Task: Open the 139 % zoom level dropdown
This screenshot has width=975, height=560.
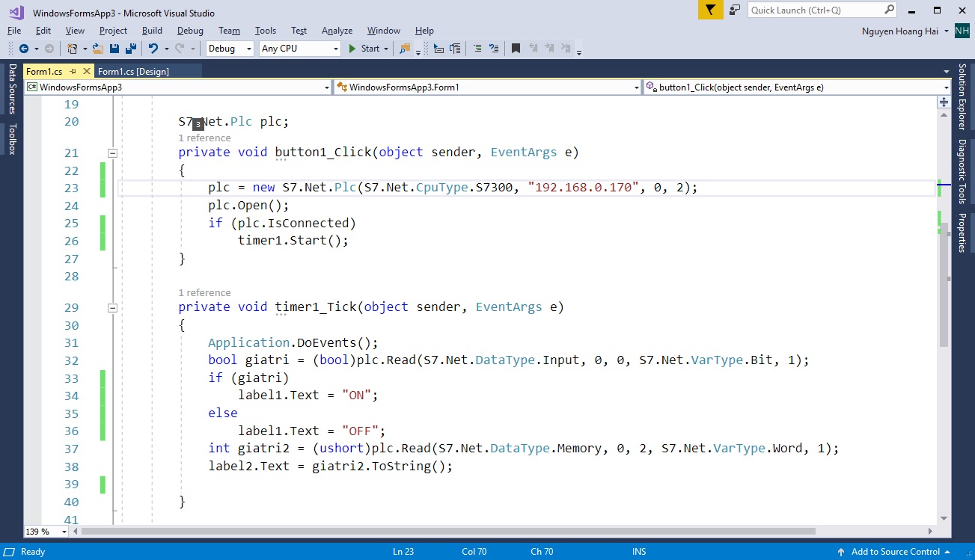Action: coord(64,532)
